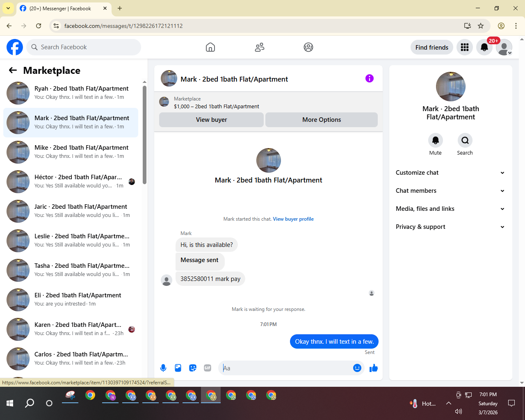Open the Windows action center notifications icon
Screen dimensions: 525x420
click(511, 403)
